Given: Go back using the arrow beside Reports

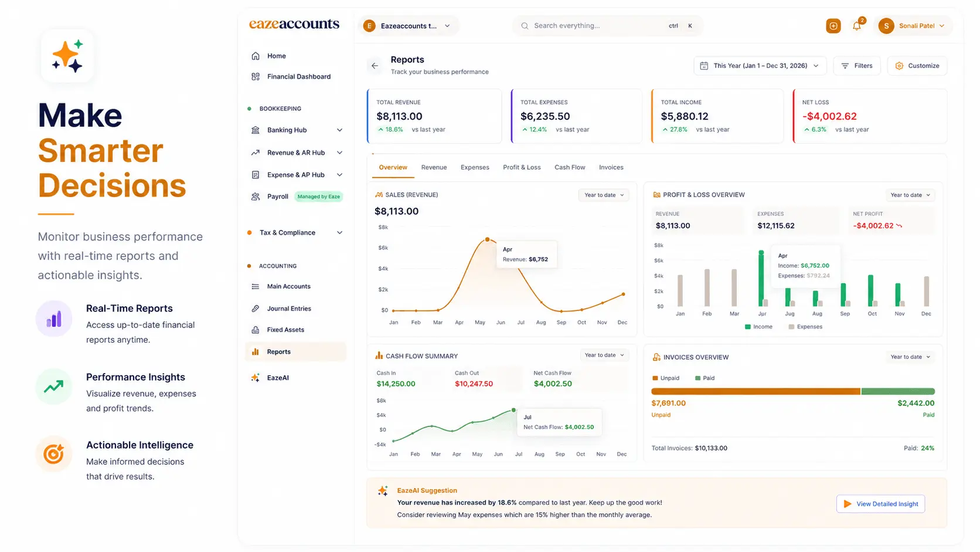Looking at the screenshot, I should tap(375, 66).
